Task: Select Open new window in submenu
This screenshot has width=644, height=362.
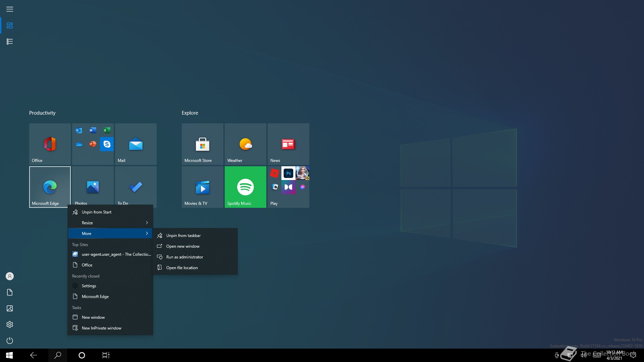Action: point(195,246)
